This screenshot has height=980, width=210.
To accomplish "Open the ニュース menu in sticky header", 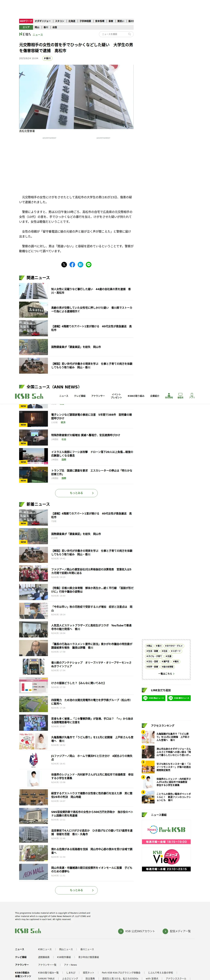I will coord(64,396).
